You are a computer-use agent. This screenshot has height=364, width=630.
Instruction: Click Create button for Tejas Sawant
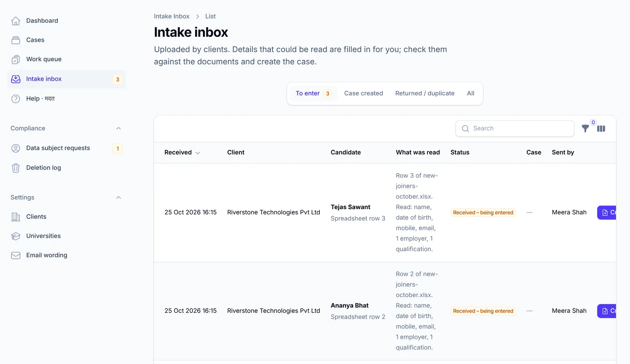click(x=606, y=212)
